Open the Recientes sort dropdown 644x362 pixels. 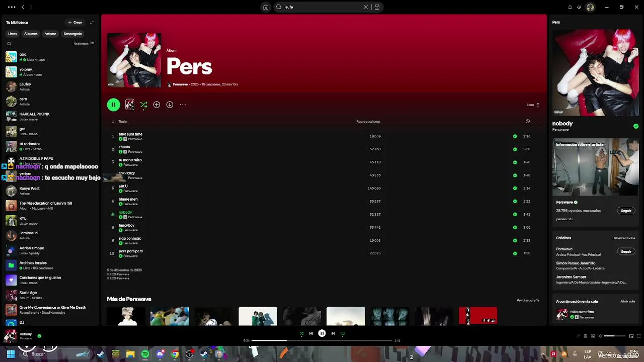point(84,44)
